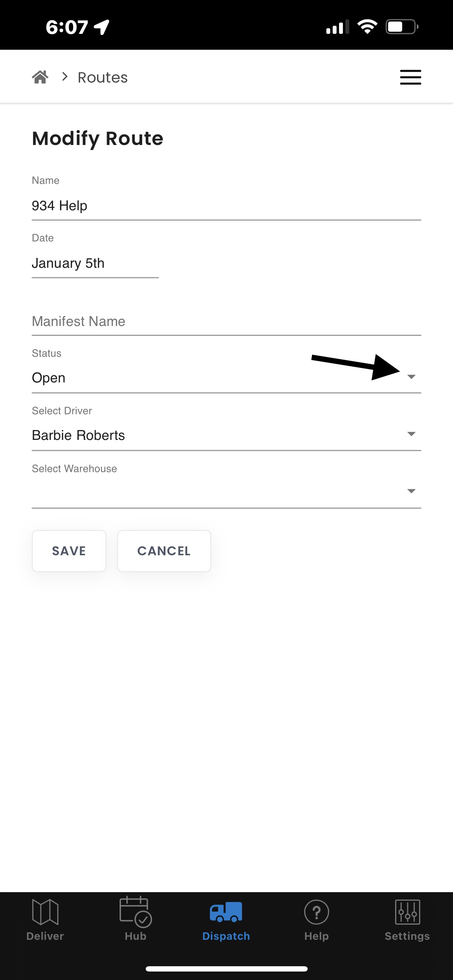Image resolution: width=453 pixels, height=980 pixels.
Task: Tap the Dispatch truck icon
Action: click(x=226, y=912)
